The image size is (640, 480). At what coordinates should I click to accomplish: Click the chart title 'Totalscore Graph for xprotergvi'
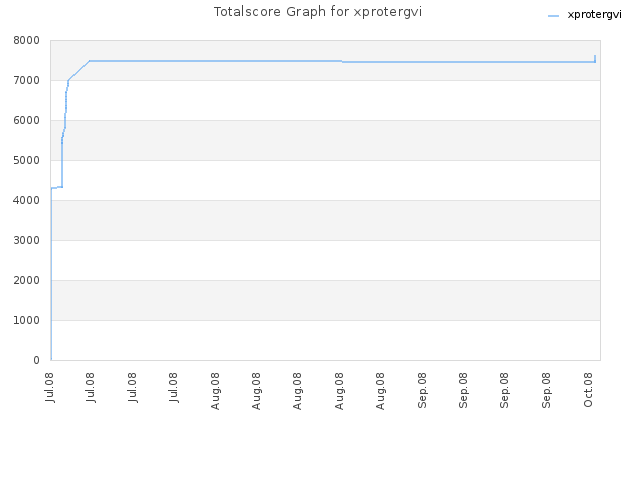pyautogui.click(x=318, y=12)
